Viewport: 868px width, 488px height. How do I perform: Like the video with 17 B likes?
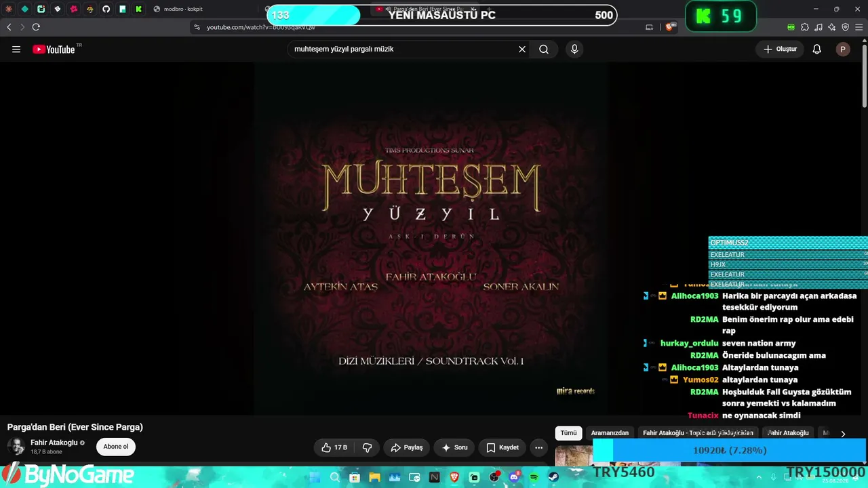pos(334,447)
